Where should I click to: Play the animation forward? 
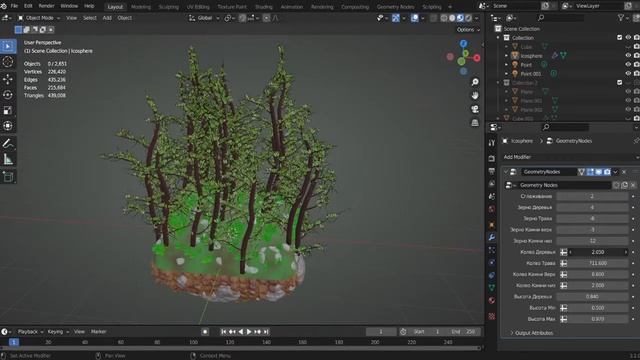pyautogui.click(x=249, y=332)
